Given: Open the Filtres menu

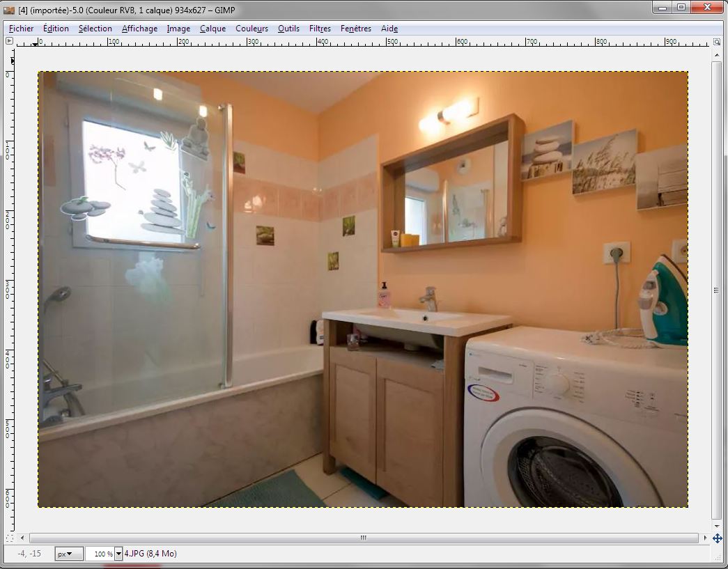Looking at the screenshot, I should click(320, 29).
